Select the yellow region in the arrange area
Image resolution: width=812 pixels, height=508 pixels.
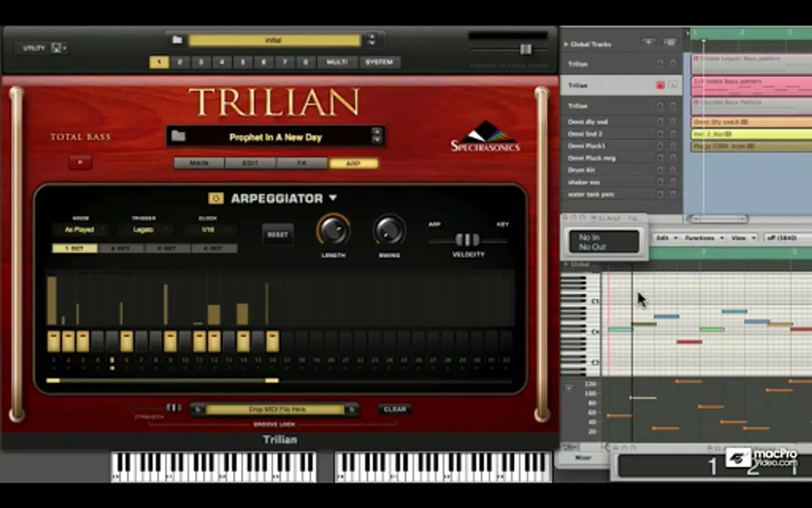tap(752, 134)
